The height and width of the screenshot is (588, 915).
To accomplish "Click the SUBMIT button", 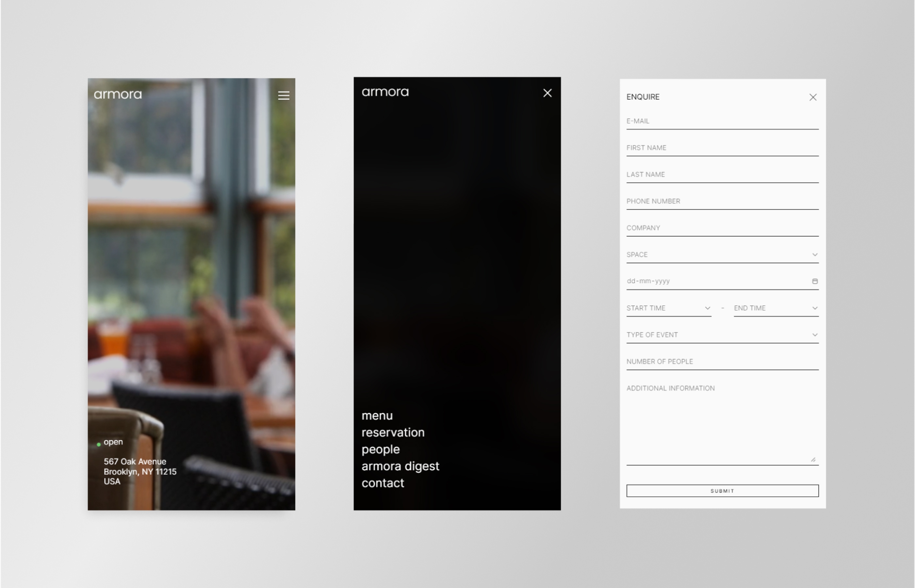I will pyautogui.click(x=722, y=491).
